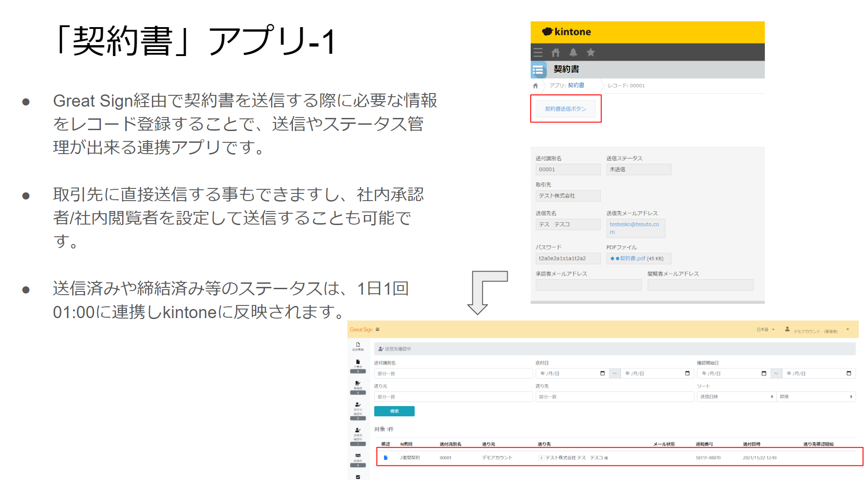This screenshot has height=488, width=868.
Task: Go to kintone home via house icon
Action: (x=555, y=52)
